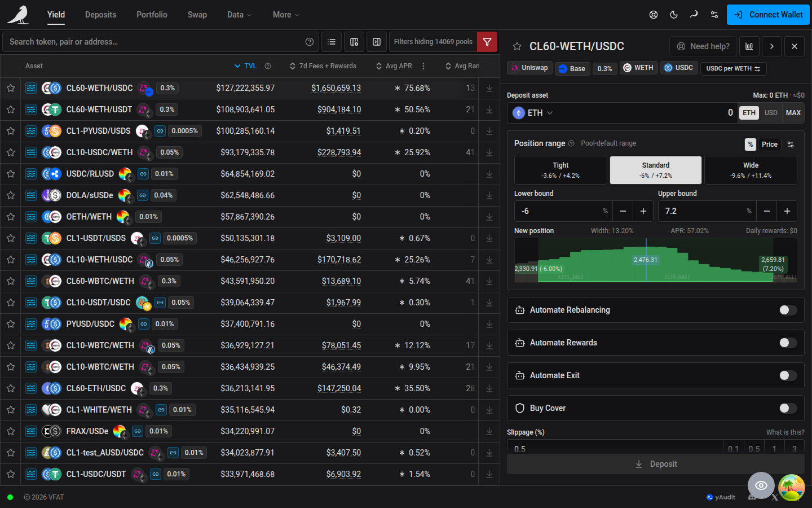Favorite the CL60-WETH/USDT pool star

[11, 110]
